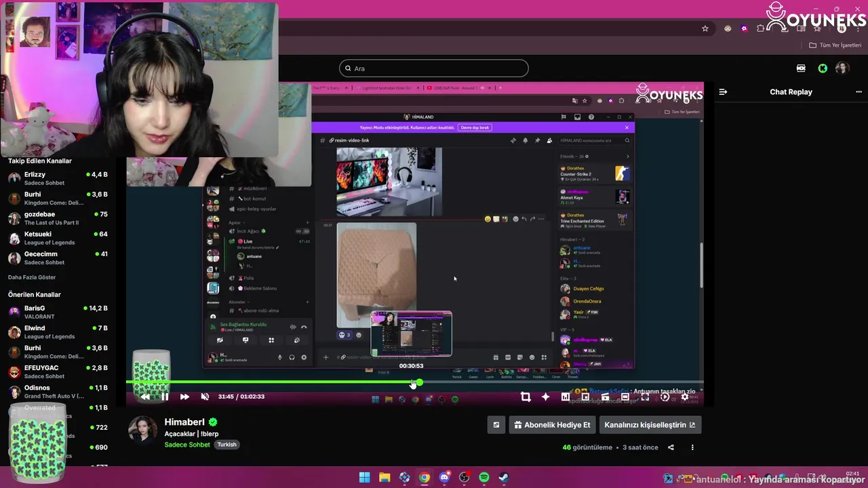Viewport: 868px width, 488px height.
Task: Click the 'Abonelik Hediye Et' button
Action: point(552,425)
